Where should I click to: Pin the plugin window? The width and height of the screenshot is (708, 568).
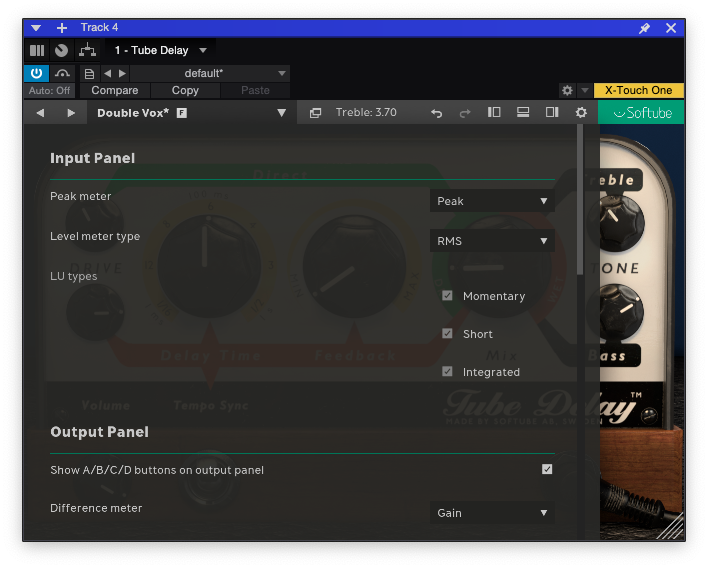[644, 28]
